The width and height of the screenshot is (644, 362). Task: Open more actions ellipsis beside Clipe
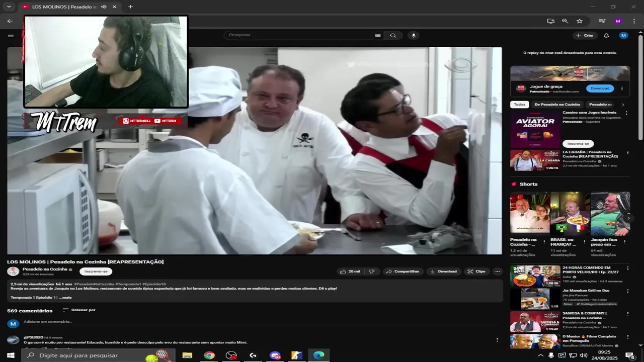(498, 271)
